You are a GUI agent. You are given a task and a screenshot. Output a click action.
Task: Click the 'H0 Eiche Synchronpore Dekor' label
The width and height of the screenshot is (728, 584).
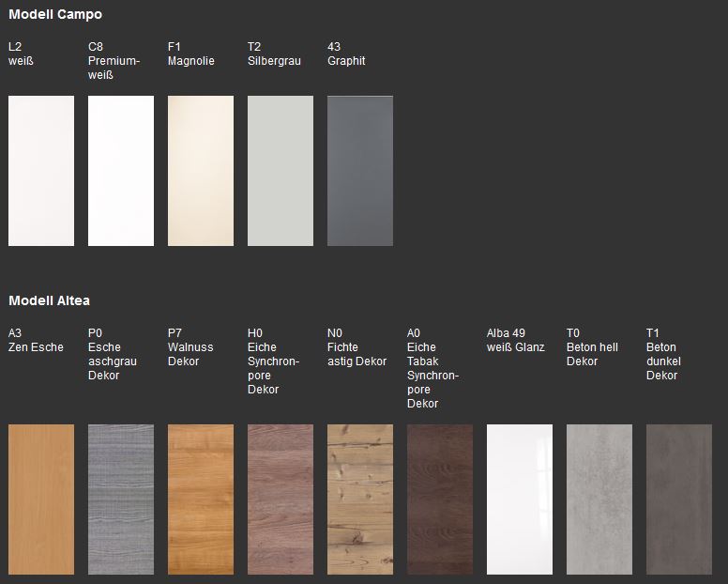coord(273,361)
